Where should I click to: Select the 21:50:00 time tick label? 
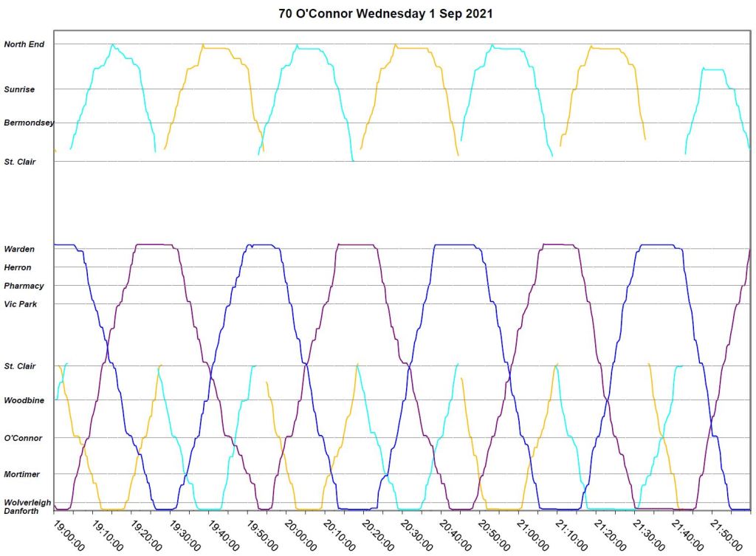coord(722,533)
